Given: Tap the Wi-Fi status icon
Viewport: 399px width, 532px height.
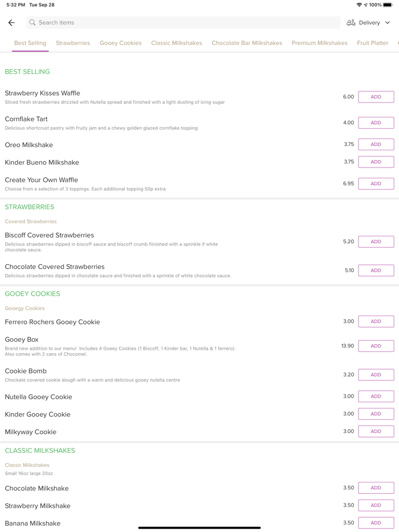Looking at the screenshot, I should (x=359, y=5).
